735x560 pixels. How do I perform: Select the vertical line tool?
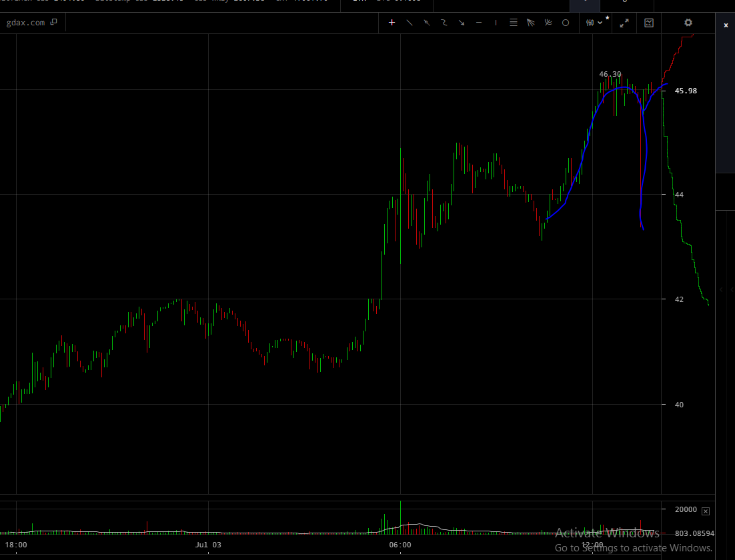(x=496, y=23)
